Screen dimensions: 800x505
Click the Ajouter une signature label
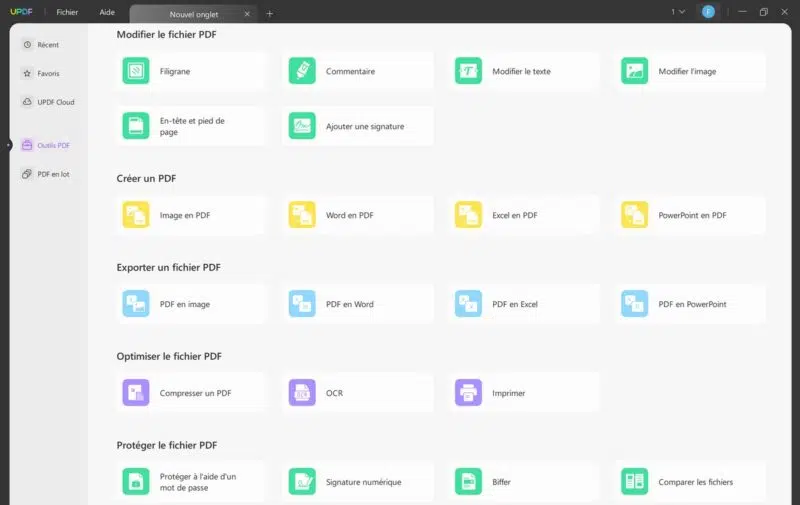tap(365, 127)
